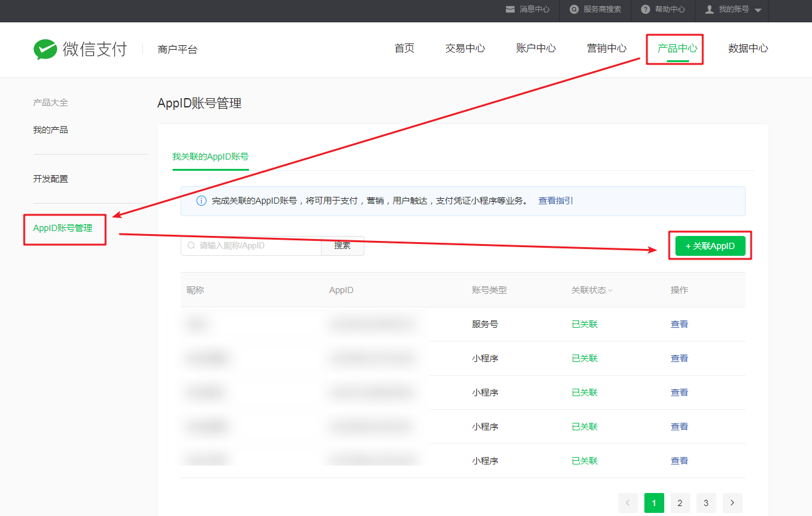This screenshot has height=516, width=812.
Task: Open 开发配置 in the sidebar
Action: tap(50, 179)
